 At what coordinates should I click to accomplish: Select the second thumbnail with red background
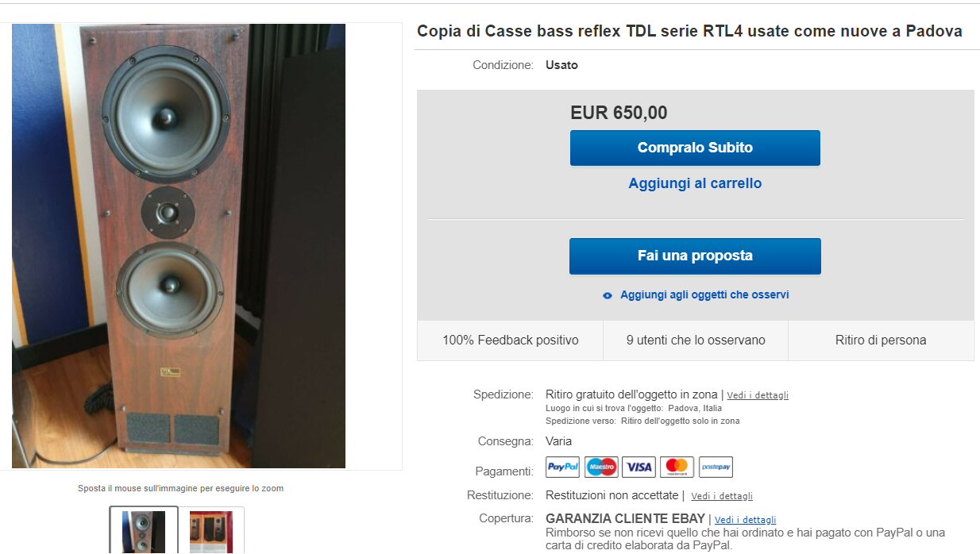[211, 531]
